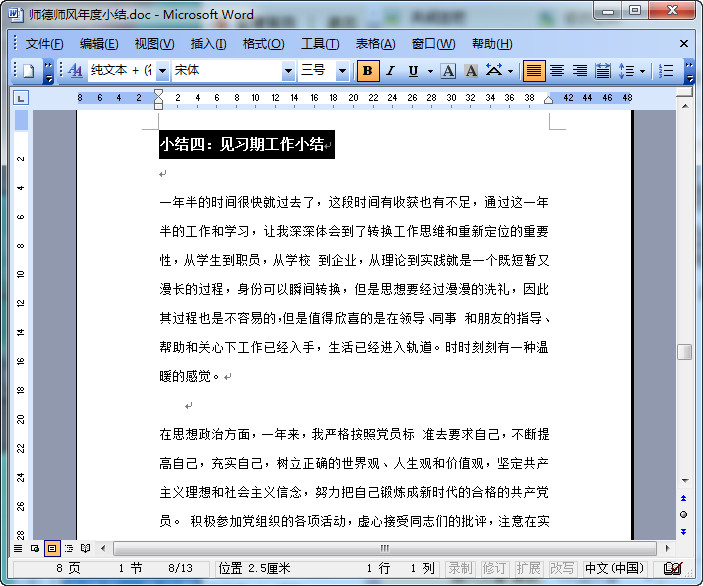Open the Line Spacing dropdown arrow

click(642, 71)
